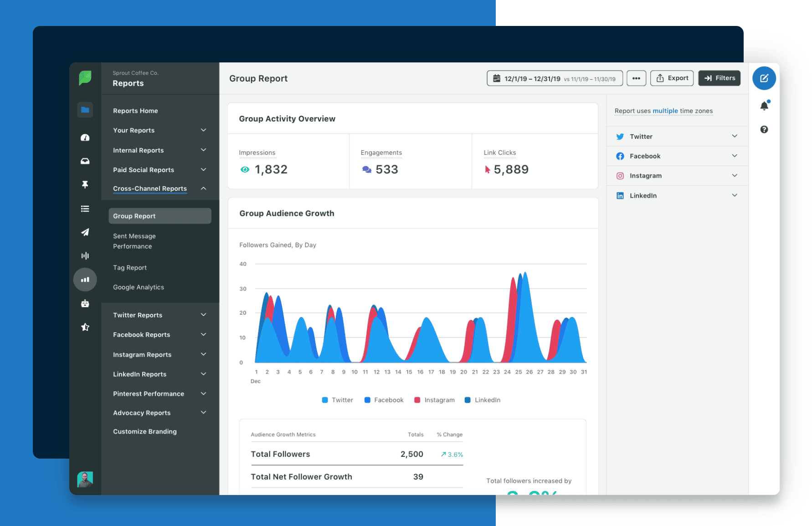Open the inbox tray icon in sidebar
The image size is (812, 526).
click(85, 161)
